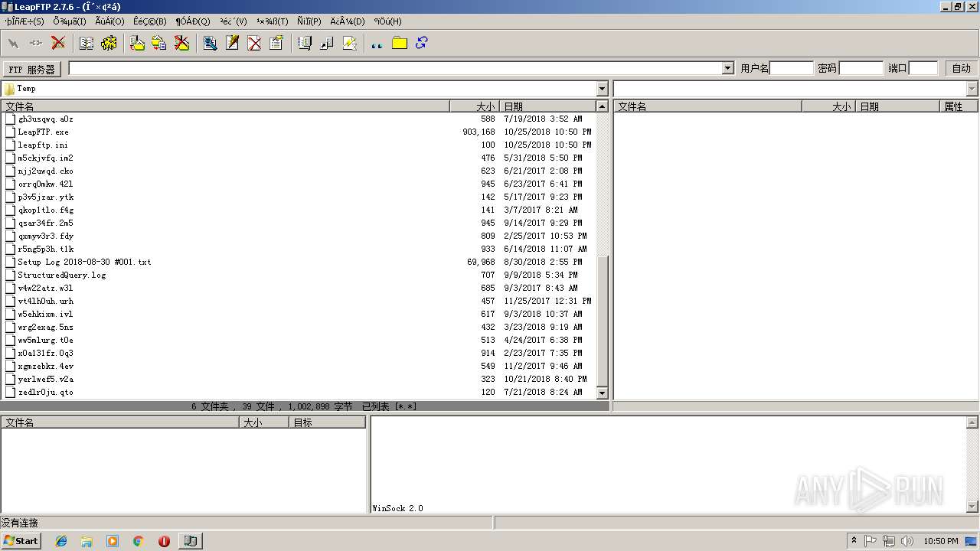Open the first menu ending with (S)
The image size is (980, 551).
(24, 21)
